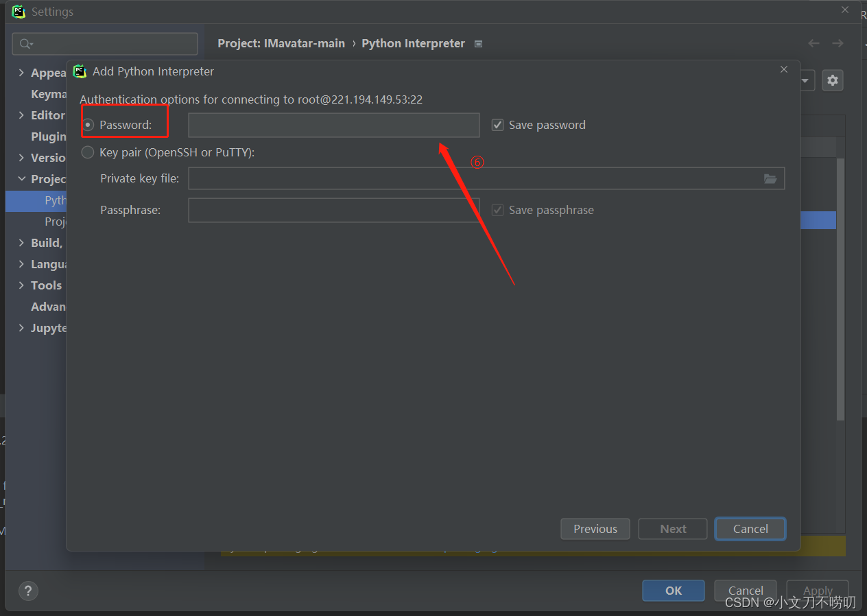
Task: Click Apply in the Settings window
Action: pos(818,591)
